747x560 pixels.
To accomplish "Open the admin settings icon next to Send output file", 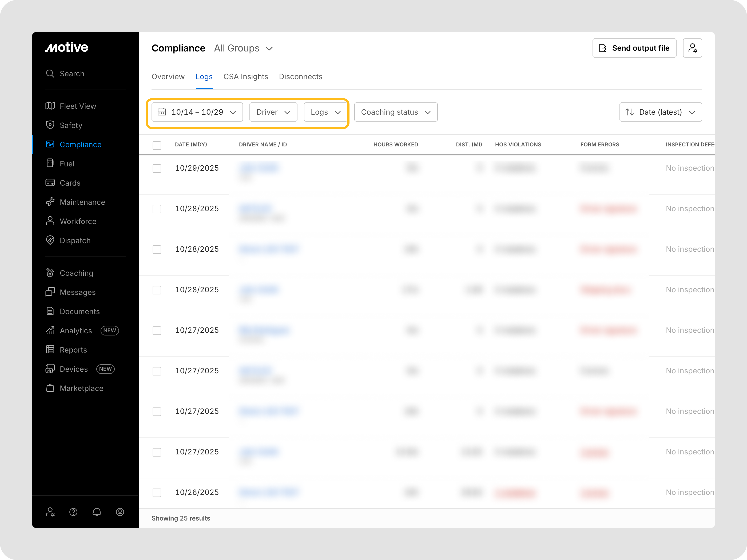I will click(693, 48).
